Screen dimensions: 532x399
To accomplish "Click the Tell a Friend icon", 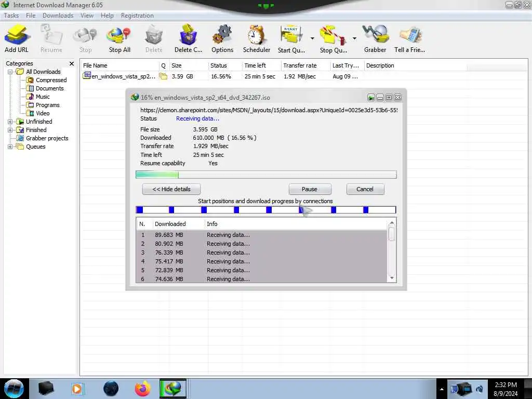I will click(409, 38).
